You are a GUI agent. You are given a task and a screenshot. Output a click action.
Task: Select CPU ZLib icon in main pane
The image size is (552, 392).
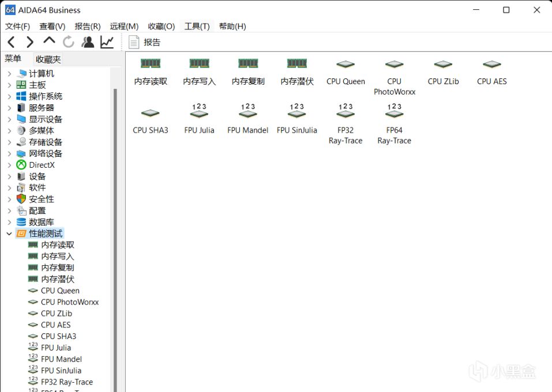coord(443,65)
